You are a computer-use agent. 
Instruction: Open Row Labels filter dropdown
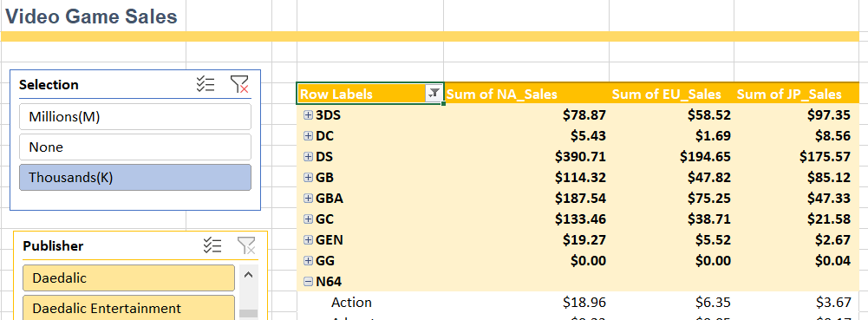[434, 94]
